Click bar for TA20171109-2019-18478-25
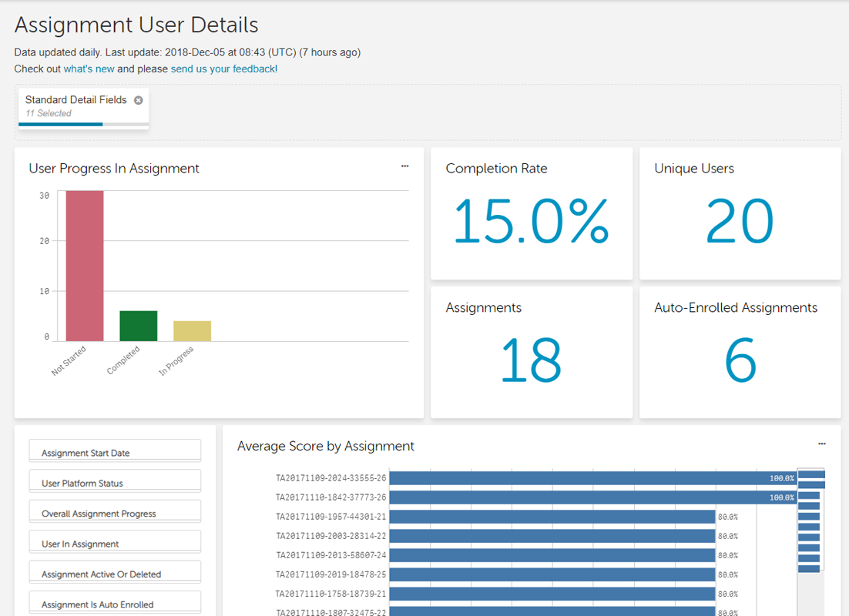 point(552,575)
